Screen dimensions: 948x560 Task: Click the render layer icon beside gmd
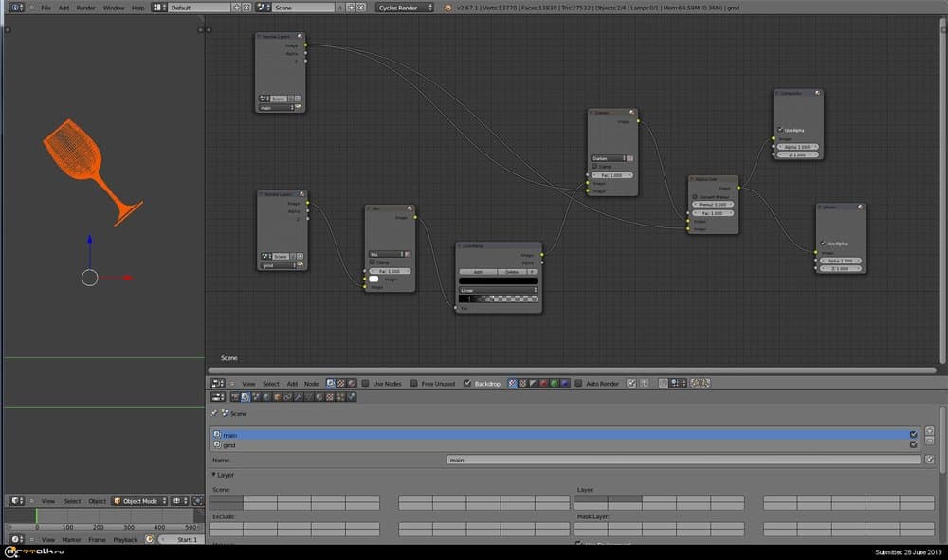(217, 444)
